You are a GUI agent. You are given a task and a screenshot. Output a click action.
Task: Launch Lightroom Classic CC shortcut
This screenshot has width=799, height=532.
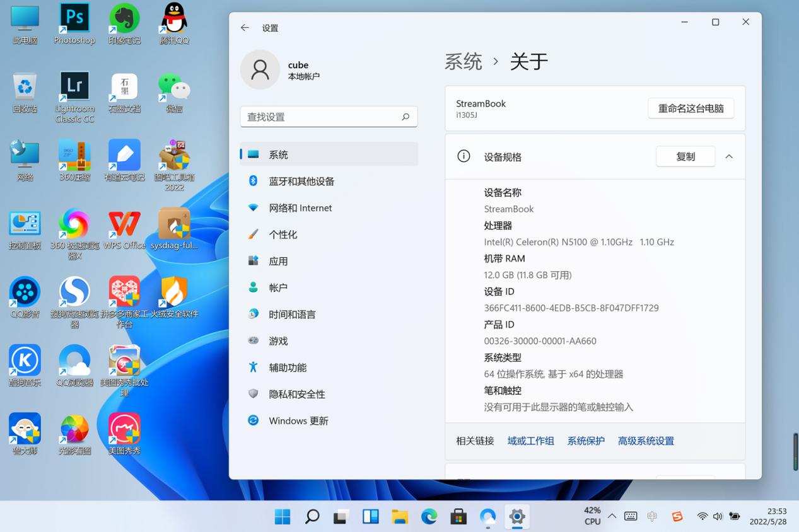click(x=74, y=97)
